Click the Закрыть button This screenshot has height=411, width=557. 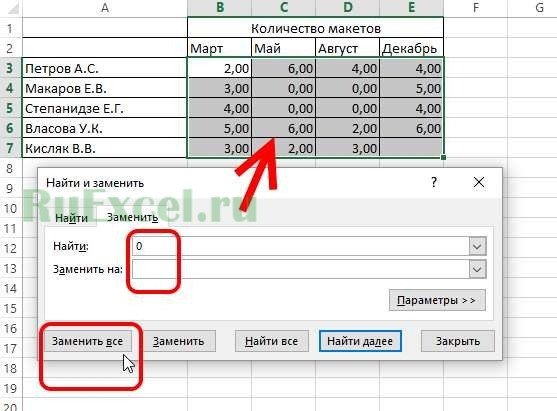click(458, 341)
